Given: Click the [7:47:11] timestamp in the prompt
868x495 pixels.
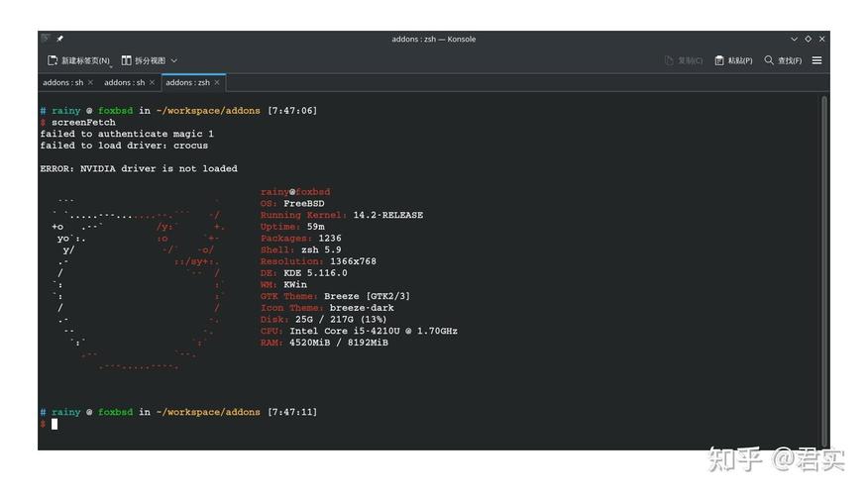Looking at the screenshot, I should tap(292, 412).
